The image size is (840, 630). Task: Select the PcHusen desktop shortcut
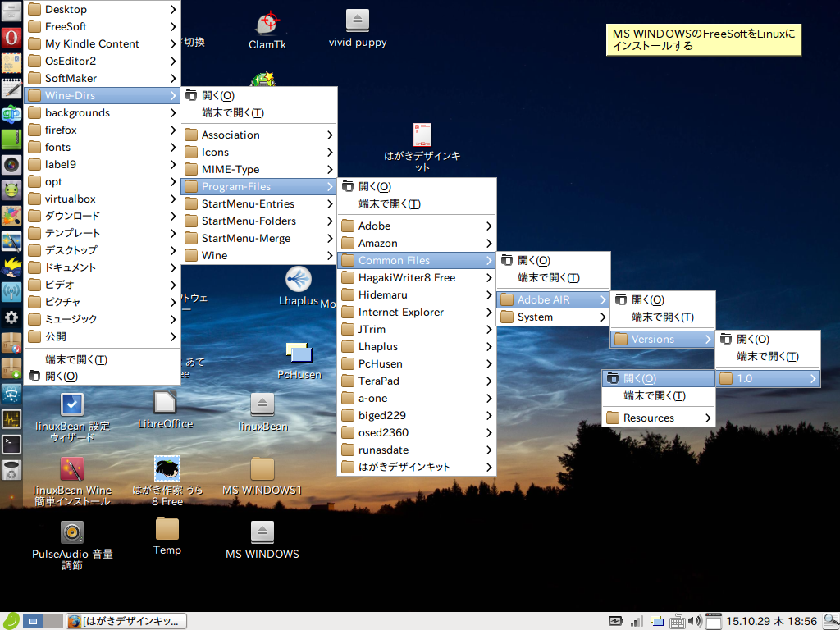(299, 361)
